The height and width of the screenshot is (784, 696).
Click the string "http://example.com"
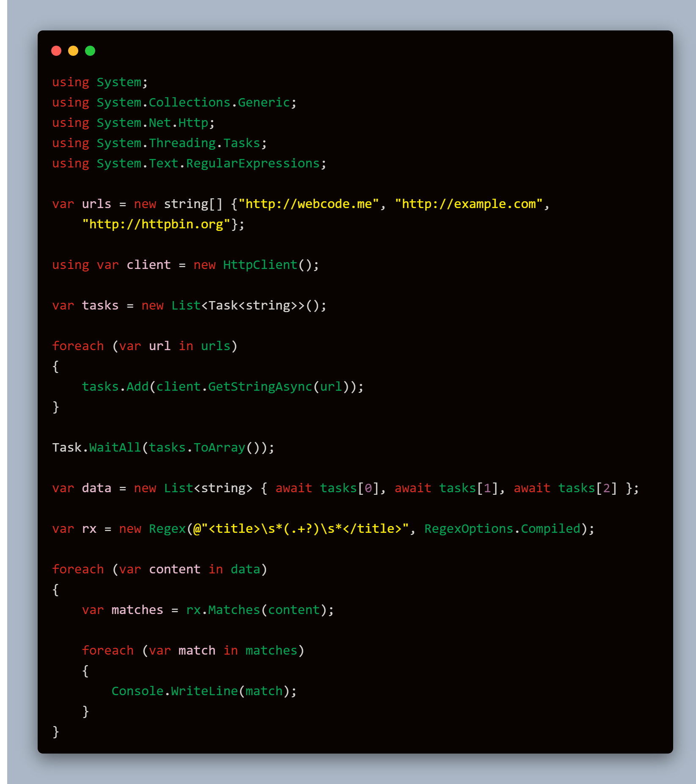coord(469,204)
